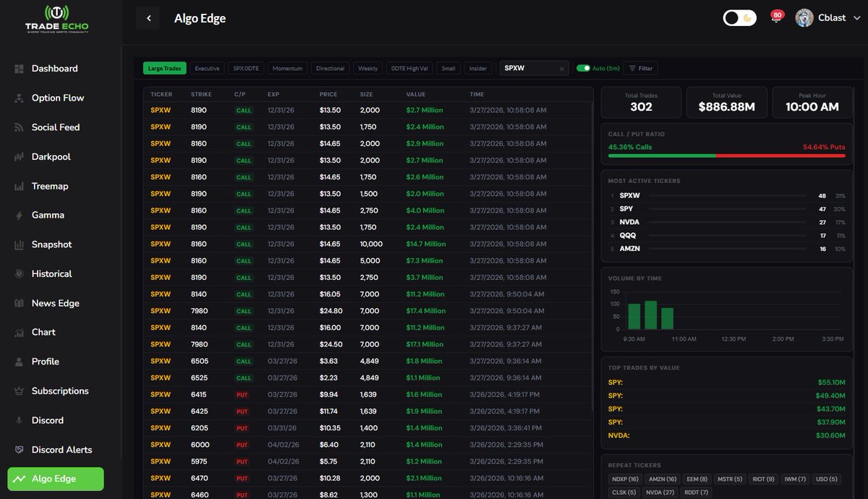Image resolution: width=868 pixels, height=499 pixels.
Task: Click the Snapshot sidebar icon
Action: 19,245
